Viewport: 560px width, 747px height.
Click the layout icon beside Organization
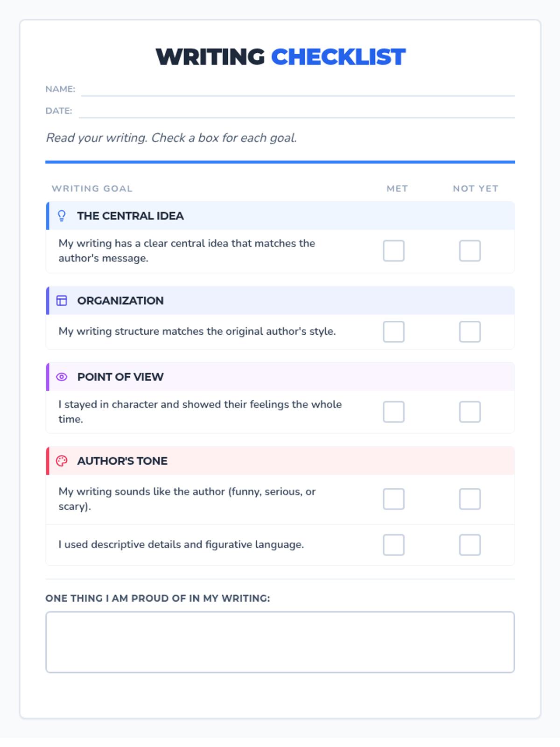click(62, 301)
